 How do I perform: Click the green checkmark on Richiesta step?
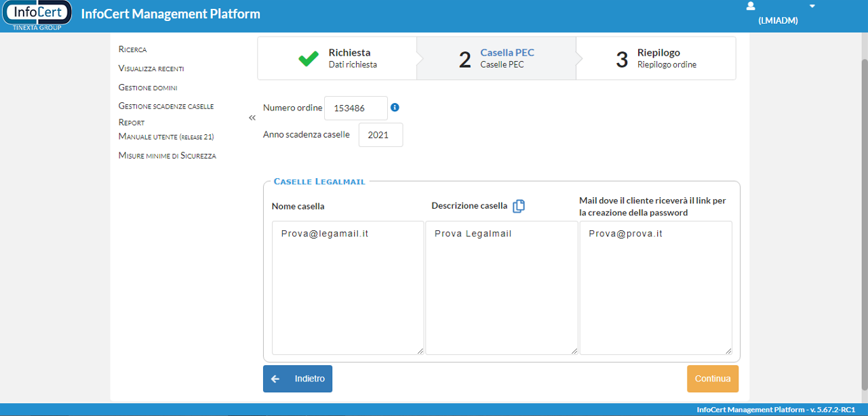pos(309,59)
